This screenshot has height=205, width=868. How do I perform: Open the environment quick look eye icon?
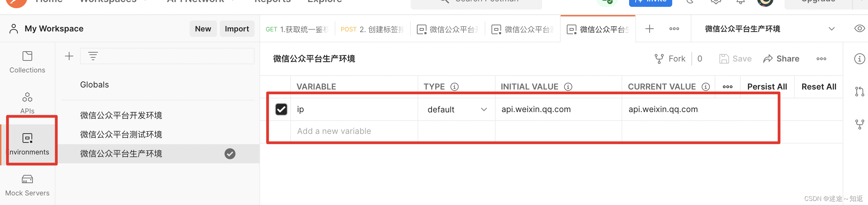(859, 29)
